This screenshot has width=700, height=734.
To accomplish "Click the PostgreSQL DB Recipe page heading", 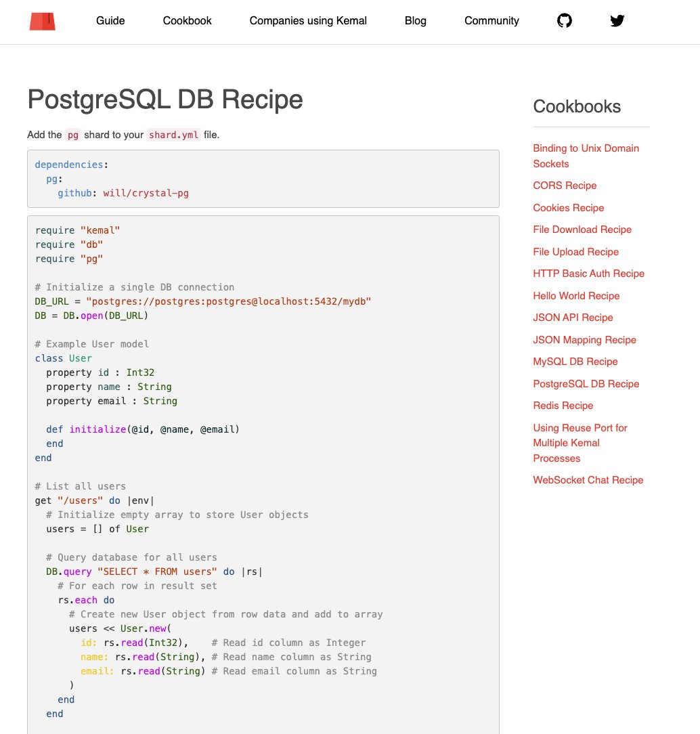I will [x=165, y=100].
